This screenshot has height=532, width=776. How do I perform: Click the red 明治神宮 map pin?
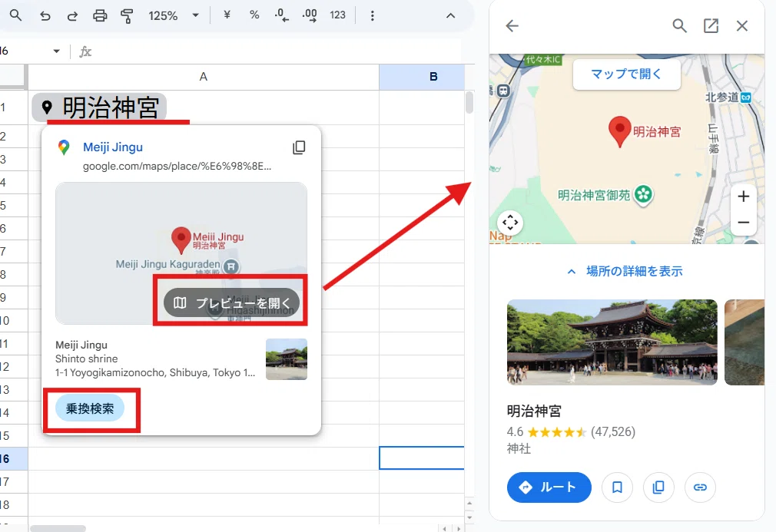pos(619,131)
